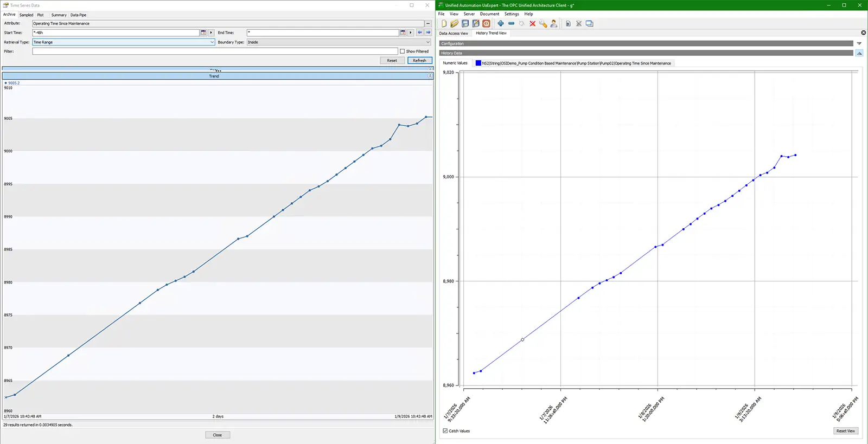Click the wrench settings icon in toolbar
The width and height of the screenshot is (868, 444).
pos(543,23)
